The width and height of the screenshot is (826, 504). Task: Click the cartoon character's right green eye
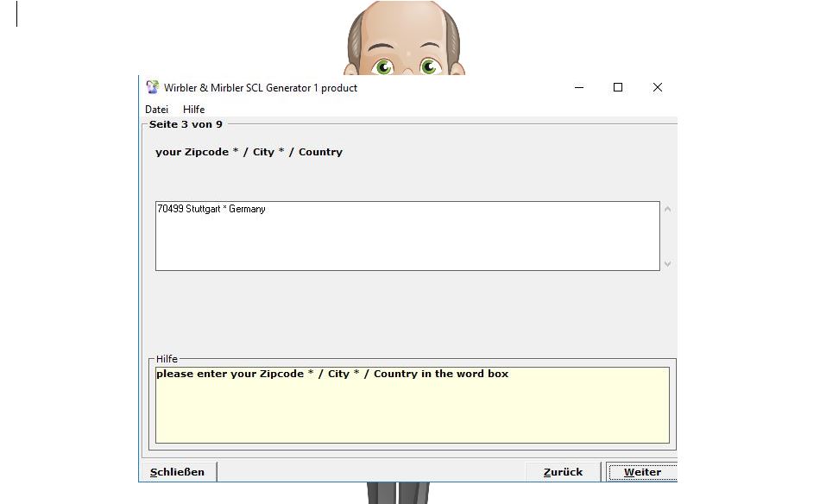coord(429,66)
